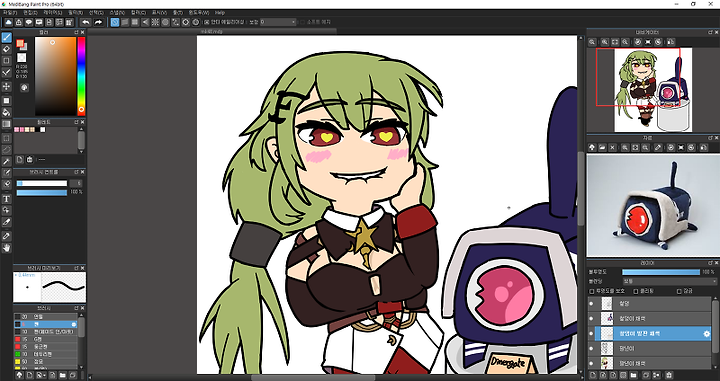Open the 편집(E) Edit menu
Screen dimensions: 720x381
30,12
